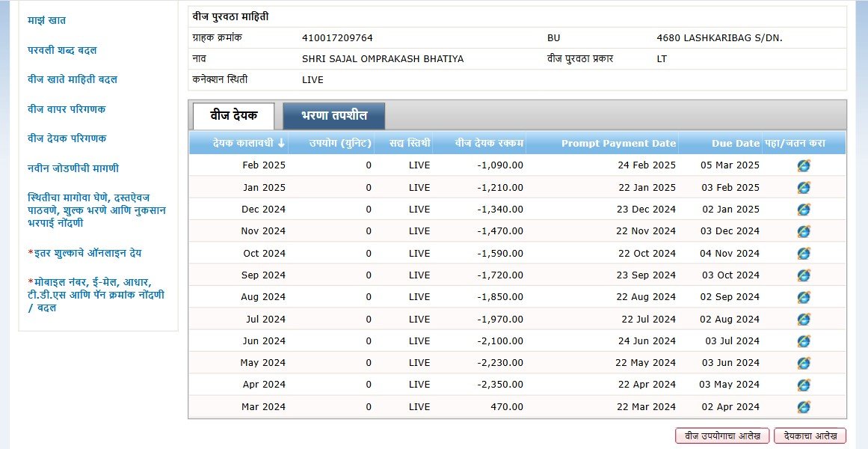Click the Dec 2024 bill view/save icon
This screenshot has height=449, width=868.
tap(804, 210)
